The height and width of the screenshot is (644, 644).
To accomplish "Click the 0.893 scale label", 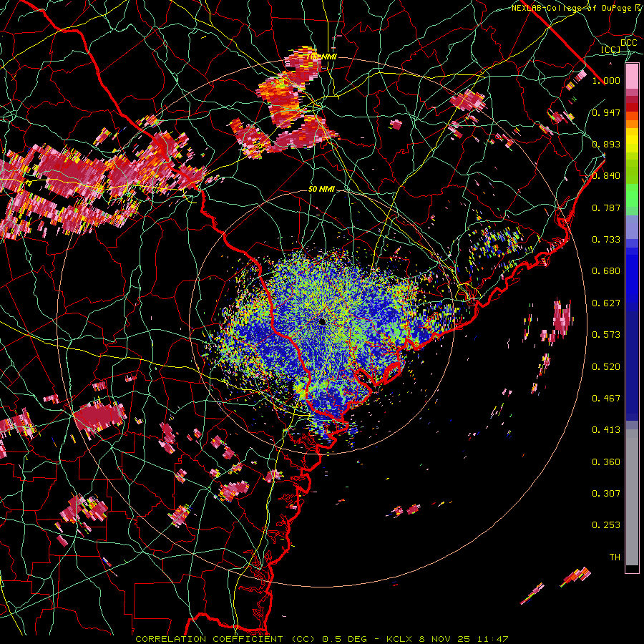I will pyautogui.click(x=606, y=144).
